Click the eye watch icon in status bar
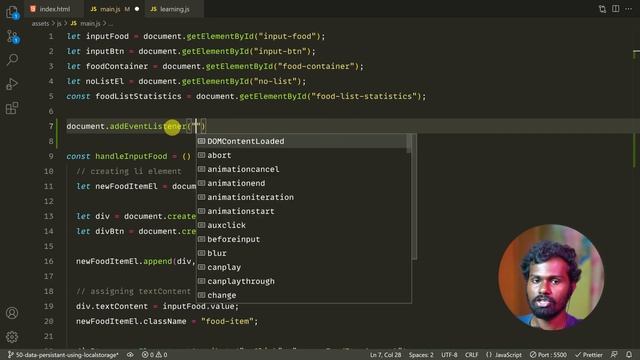The image size is (640, 360). [130, 355]
